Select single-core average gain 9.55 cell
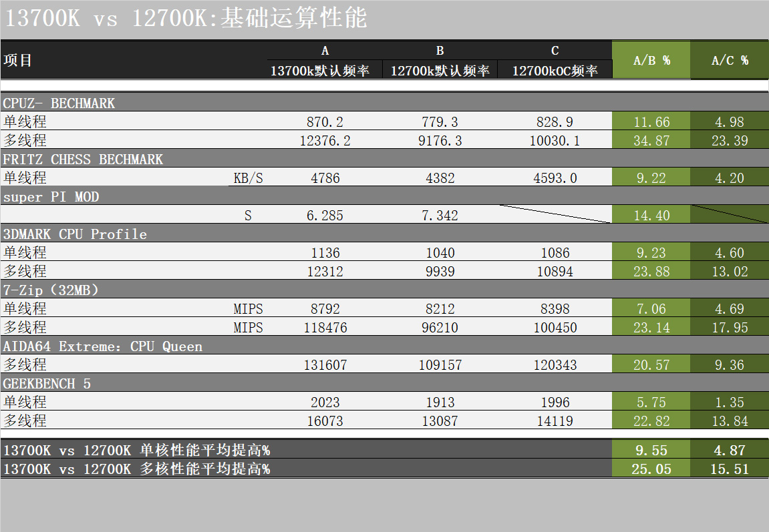 (651, 450)
